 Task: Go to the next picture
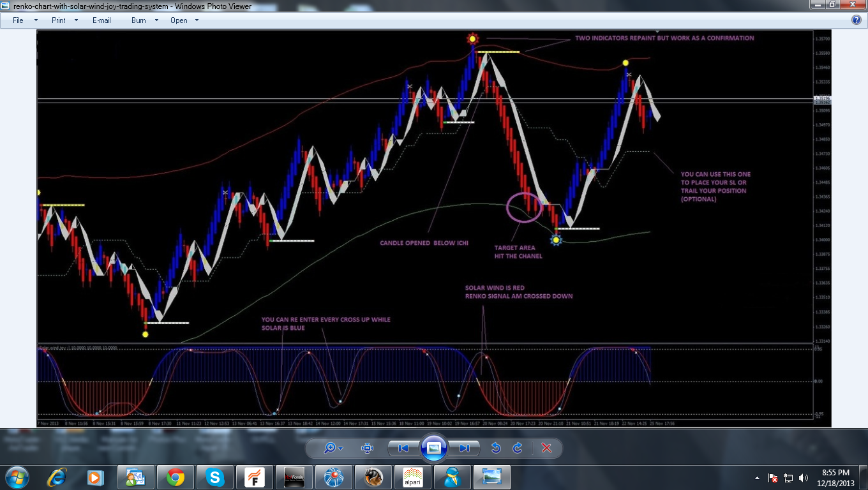point(465,448)
